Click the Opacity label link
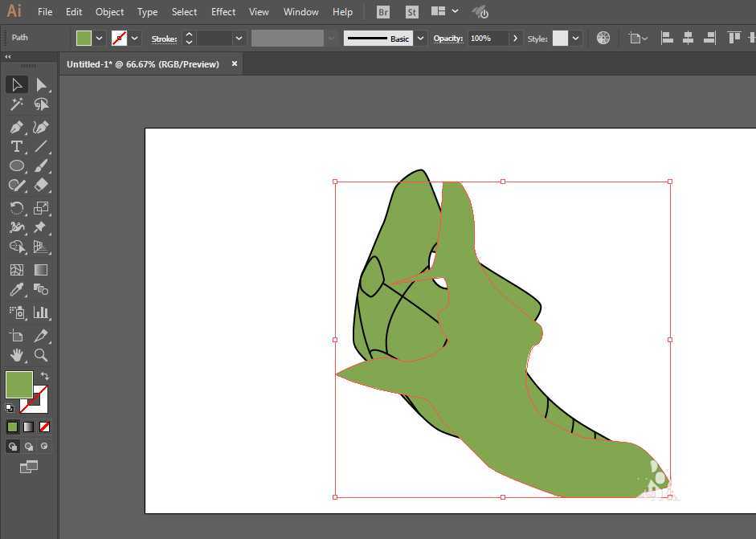Image resolution: width=756 pixels, height=539 pixels. coord(448,39)
